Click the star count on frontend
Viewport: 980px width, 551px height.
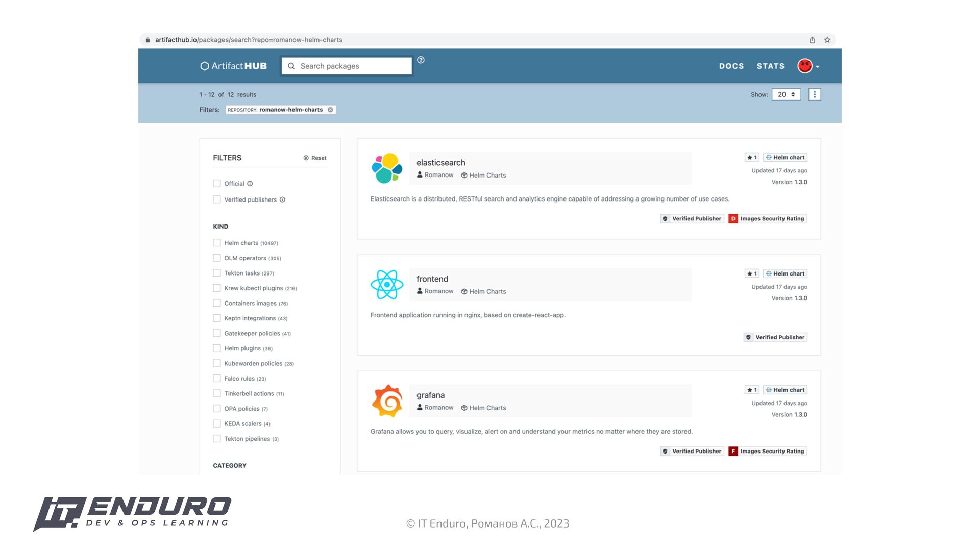point(752,273)
